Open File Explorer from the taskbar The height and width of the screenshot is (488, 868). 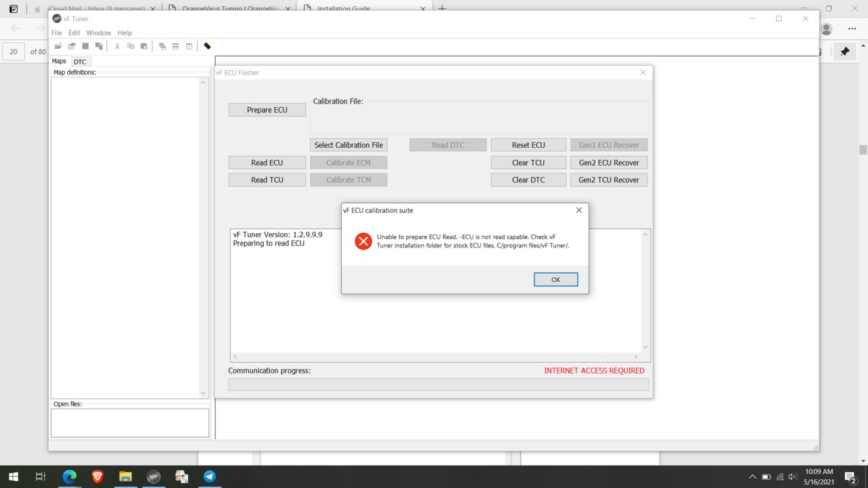[x=125, y=476]
